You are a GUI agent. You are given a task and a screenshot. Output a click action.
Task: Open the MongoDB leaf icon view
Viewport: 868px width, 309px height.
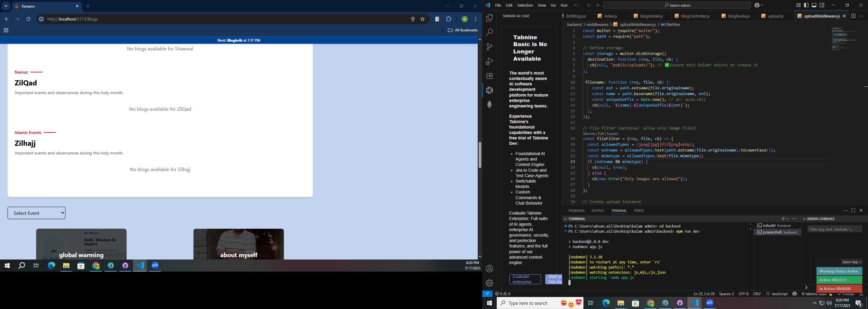click(489, 105)
